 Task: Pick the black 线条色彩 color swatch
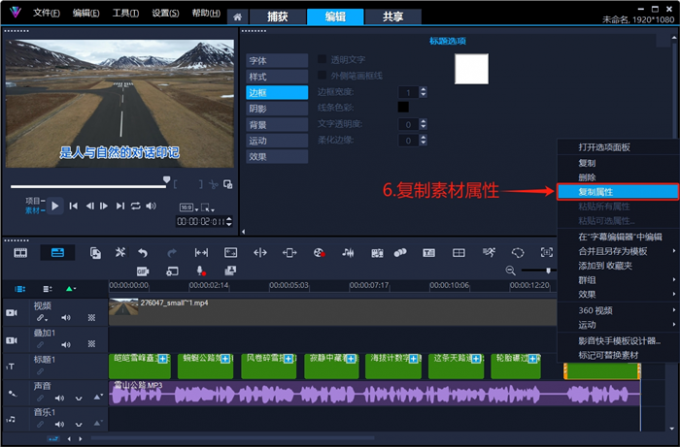[403, 107]
